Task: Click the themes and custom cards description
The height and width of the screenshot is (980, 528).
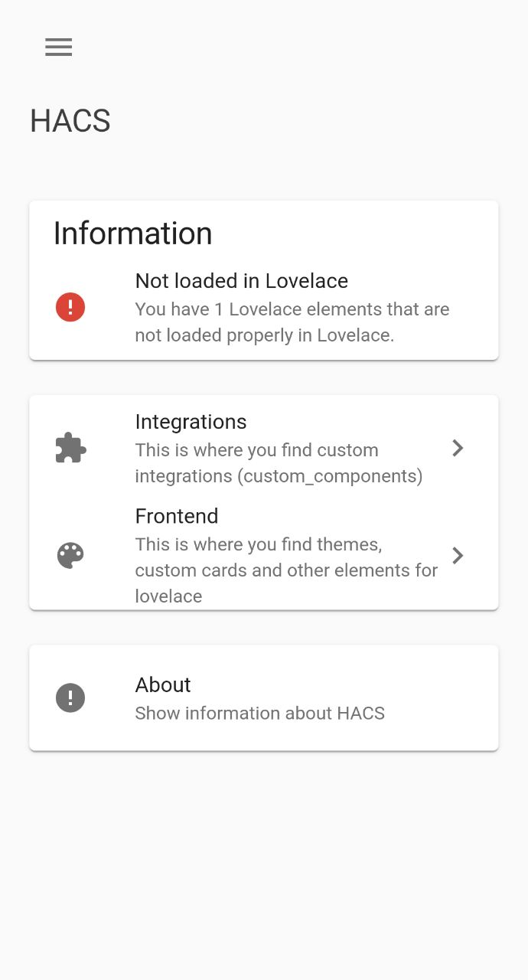Action: point(286,570)
